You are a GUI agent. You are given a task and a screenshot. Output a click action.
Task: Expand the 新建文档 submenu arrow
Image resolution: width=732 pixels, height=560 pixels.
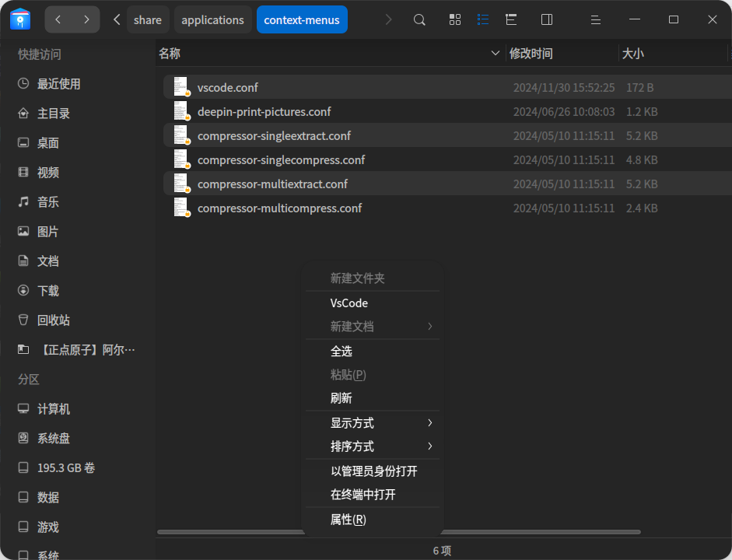(430, 327)
